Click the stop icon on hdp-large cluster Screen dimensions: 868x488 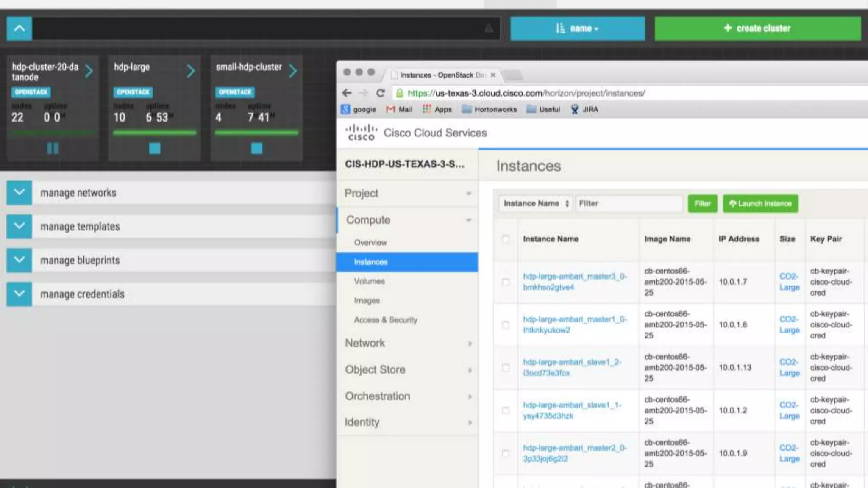coord(155,148)
